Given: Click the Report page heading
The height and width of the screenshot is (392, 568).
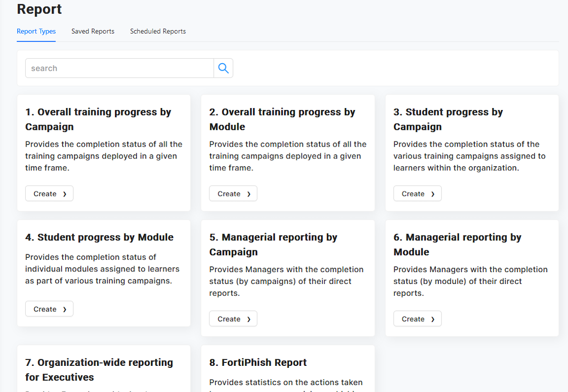Looking at the screenshot, I should [x=39, y=9].
